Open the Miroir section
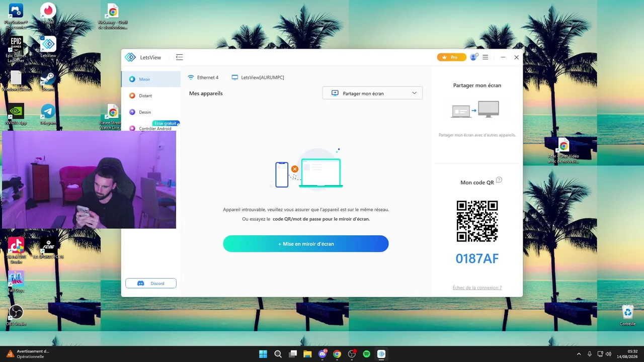This screenshot has height=362, width=644. pyautogui.click(x=151, y=79)
